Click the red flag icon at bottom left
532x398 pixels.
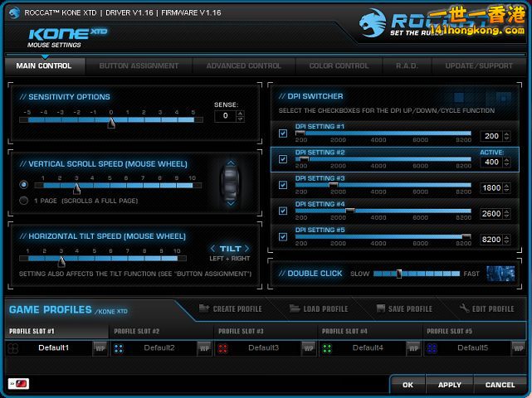coord(18,384)
